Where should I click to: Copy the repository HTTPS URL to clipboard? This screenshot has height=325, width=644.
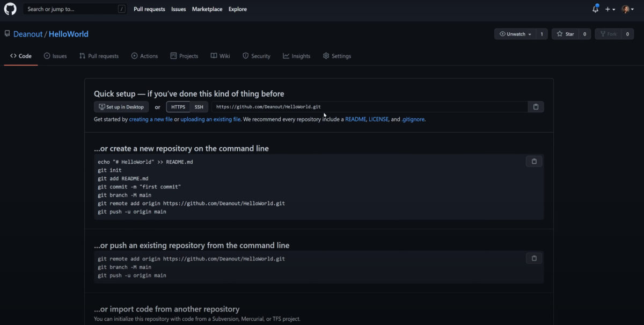[536, 107]
